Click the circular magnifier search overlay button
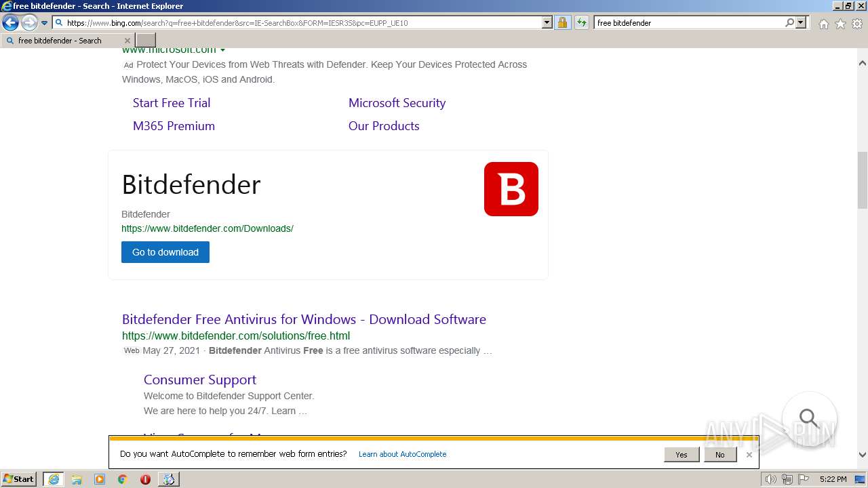The width and height of the screenshot is (868, 488). pos(809,419)
